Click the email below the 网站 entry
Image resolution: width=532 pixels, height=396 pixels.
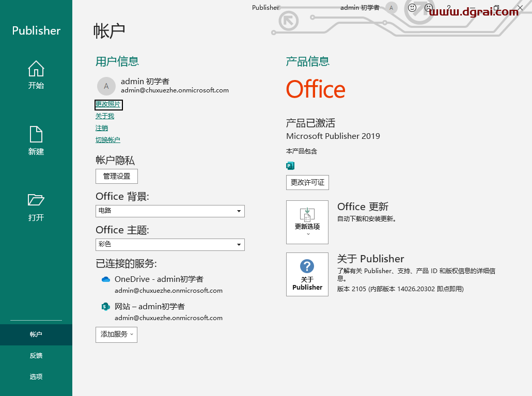[168, 319]
